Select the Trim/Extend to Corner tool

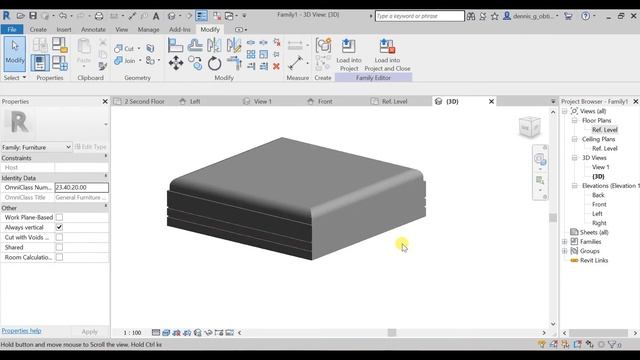[234, 63]
